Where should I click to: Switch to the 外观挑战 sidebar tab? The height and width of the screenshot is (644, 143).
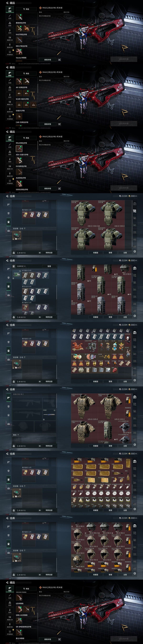coord(10,53)
